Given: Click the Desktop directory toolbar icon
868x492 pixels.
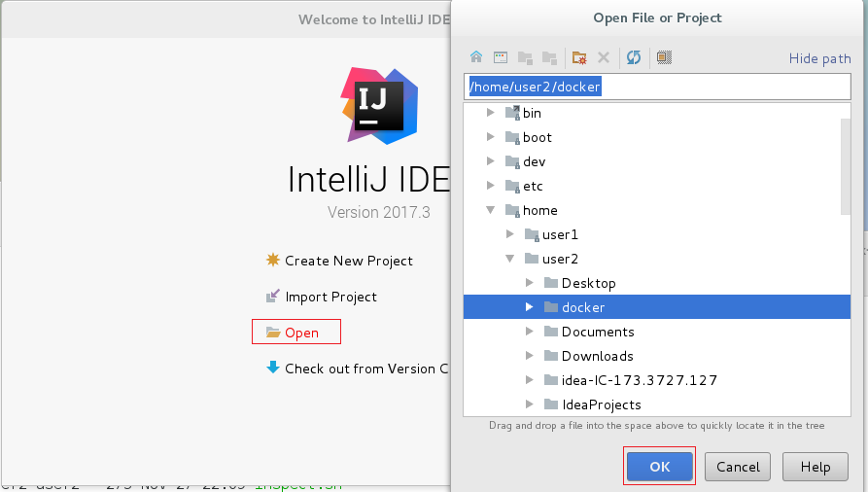Looking at the screenshot, I should [501, 57].
